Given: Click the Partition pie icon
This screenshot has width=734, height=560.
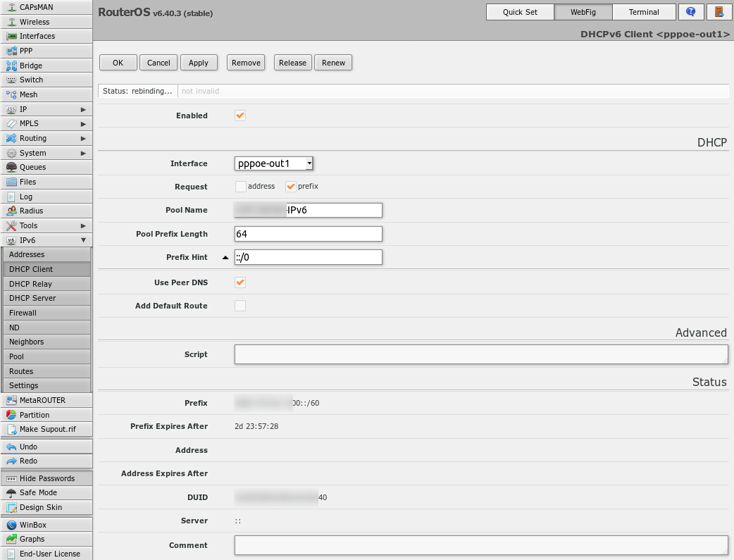Looking at the screenshot, I should coord(12,416).
